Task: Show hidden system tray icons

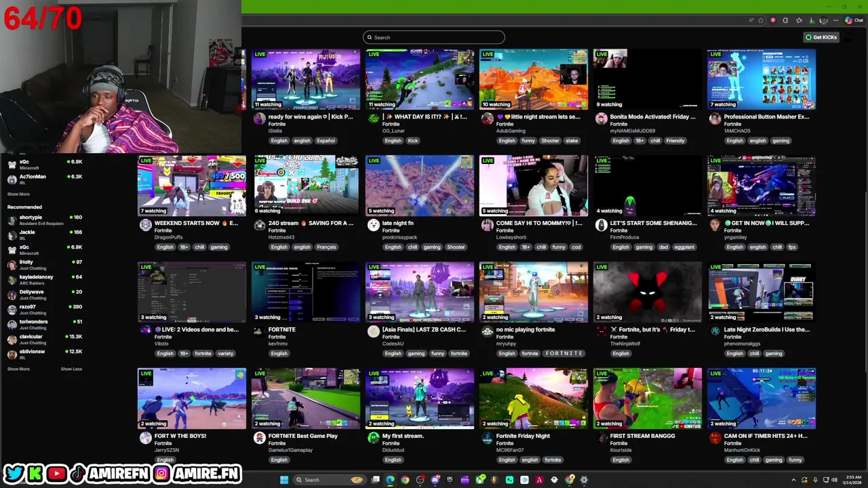Action: [x=793, y=480]
